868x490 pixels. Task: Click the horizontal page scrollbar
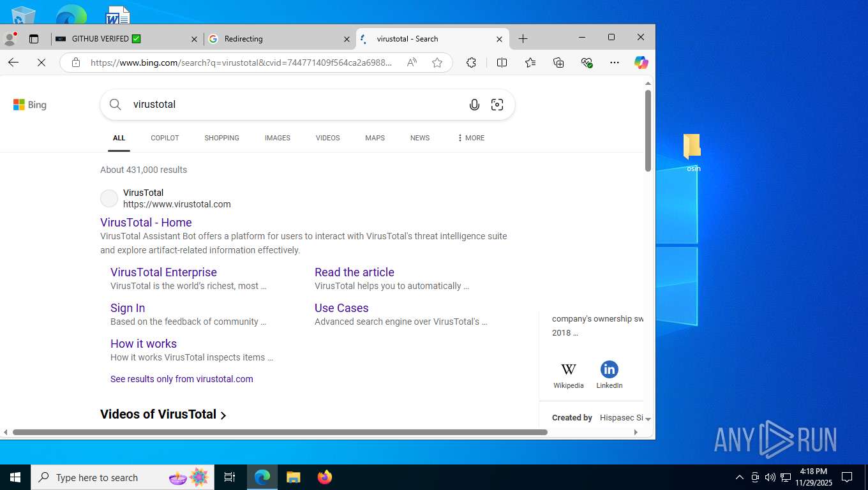[x=280, y=432]
